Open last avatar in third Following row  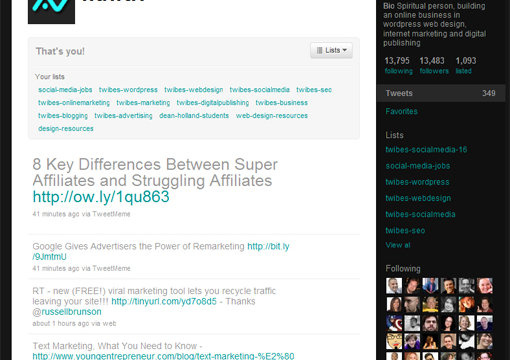(485, 323)
